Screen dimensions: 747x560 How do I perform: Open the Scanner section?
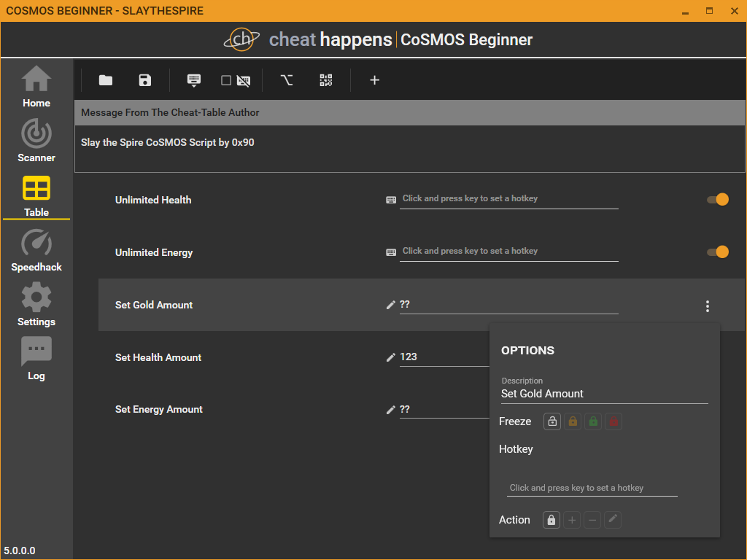click(36, 141)
